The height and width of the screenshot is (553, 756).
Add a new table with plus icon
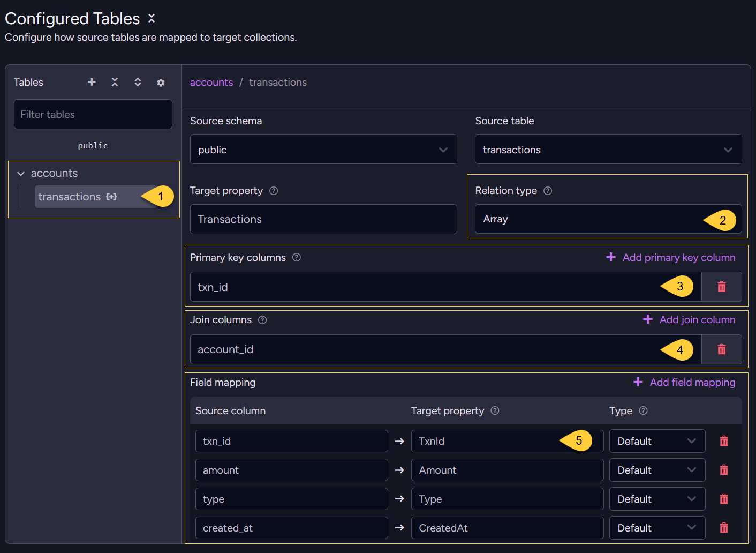[92, 81]
